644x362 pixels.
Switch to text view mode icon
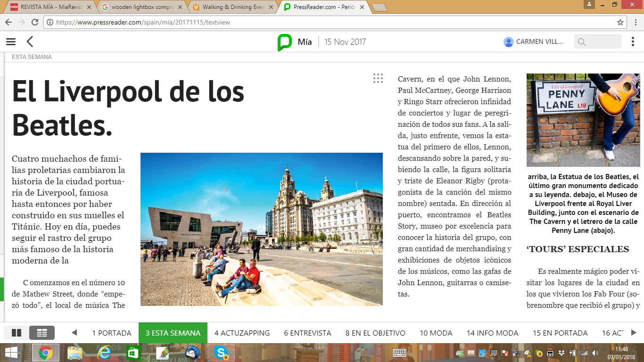tap(42, 333)
